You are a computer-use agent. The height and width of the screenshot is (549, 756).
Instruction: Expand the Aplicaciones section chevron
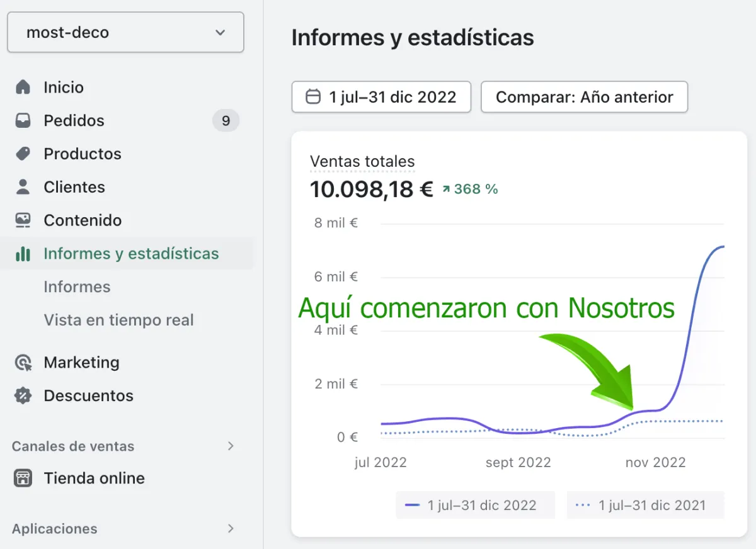[x=231, y=528]
